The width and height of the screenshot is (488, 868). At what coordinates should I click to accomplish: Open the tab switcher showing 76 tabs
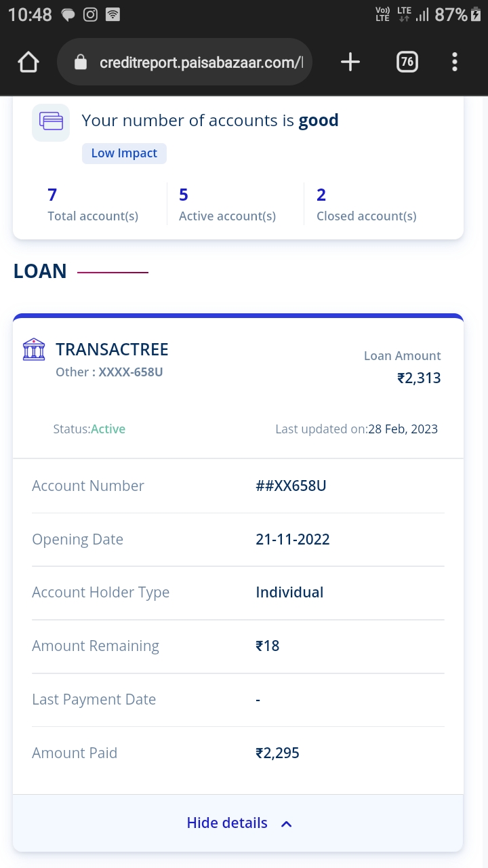tap(407, 62)
